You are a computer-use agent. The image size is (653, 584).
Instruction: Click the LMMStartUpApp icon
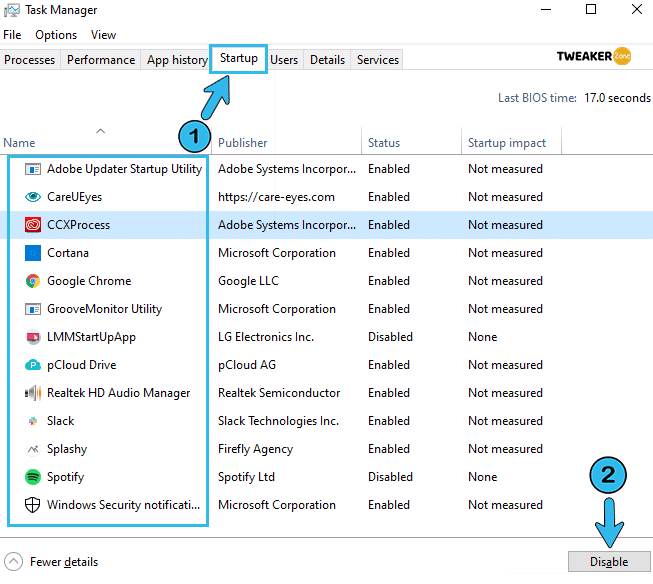click(x=32, y=337)
